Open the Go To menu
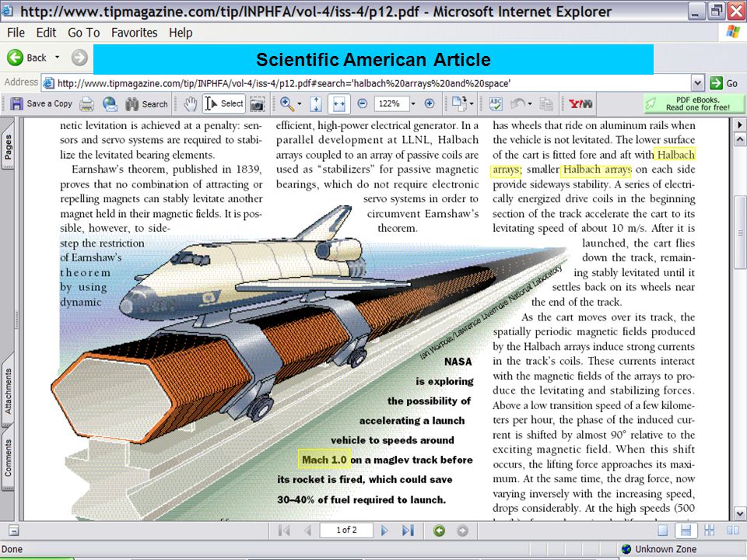The image size is (747, 560). click(x=84, y=33)
